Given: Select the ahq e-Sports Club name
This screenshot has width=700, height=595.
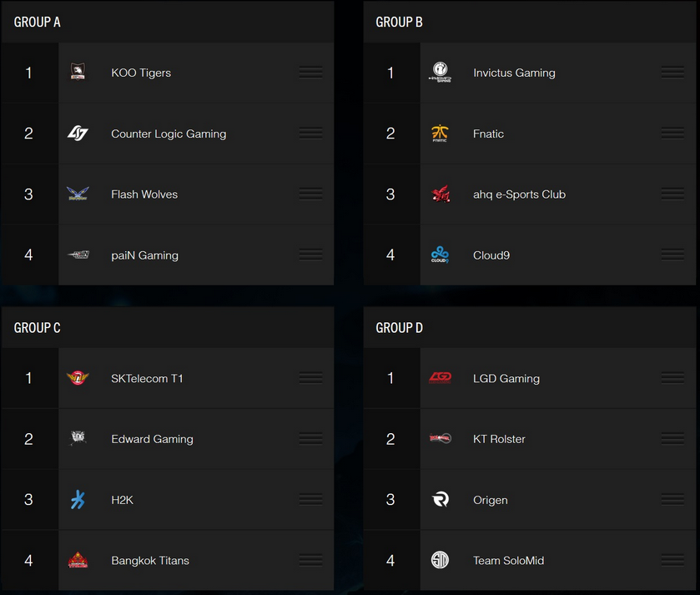Looking at the screenshot, I should click(519, 194).
